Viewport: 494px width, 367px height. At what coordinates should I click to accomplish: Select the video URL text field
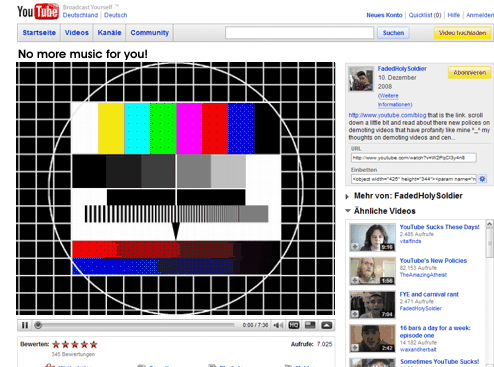(x=414, y=158)
